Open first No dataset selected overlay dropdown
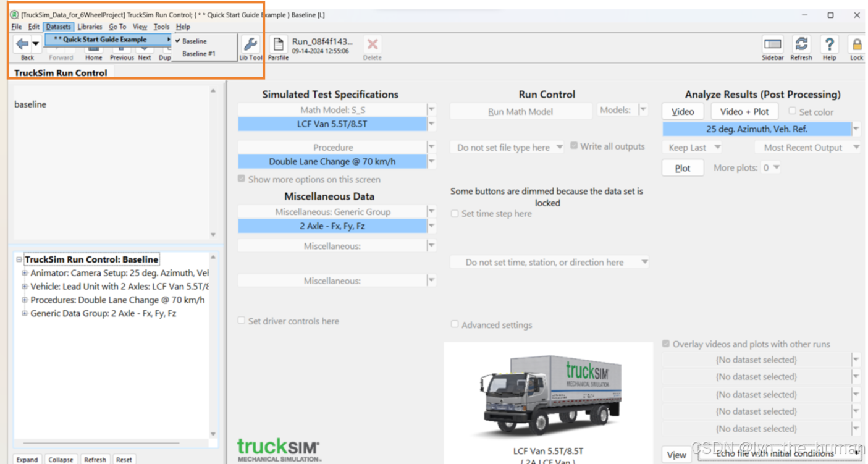The width and height of the screenshot is (868, 464). [x=856, y=359]
